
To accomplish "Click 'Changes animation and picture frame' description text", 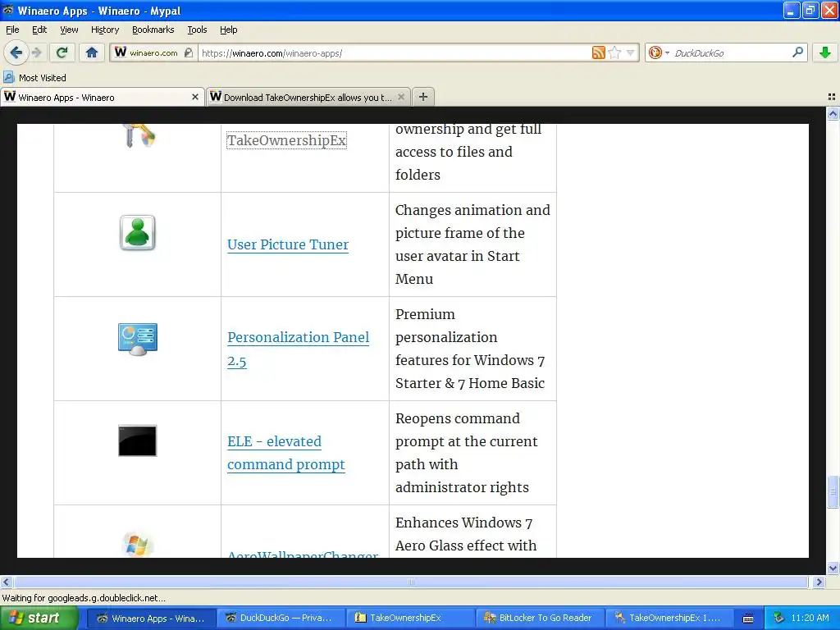I will click(472, 244).
